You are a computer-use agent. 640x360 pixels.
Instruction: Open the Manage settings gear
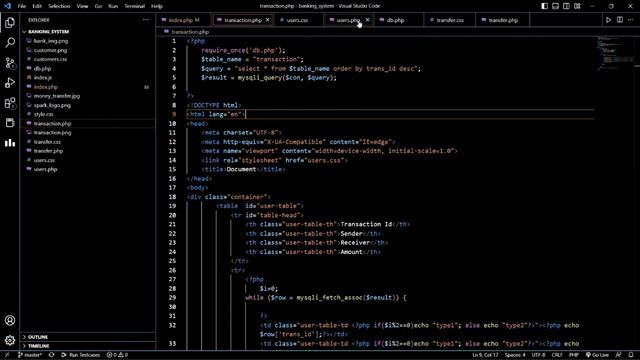(x=10, y=340)
